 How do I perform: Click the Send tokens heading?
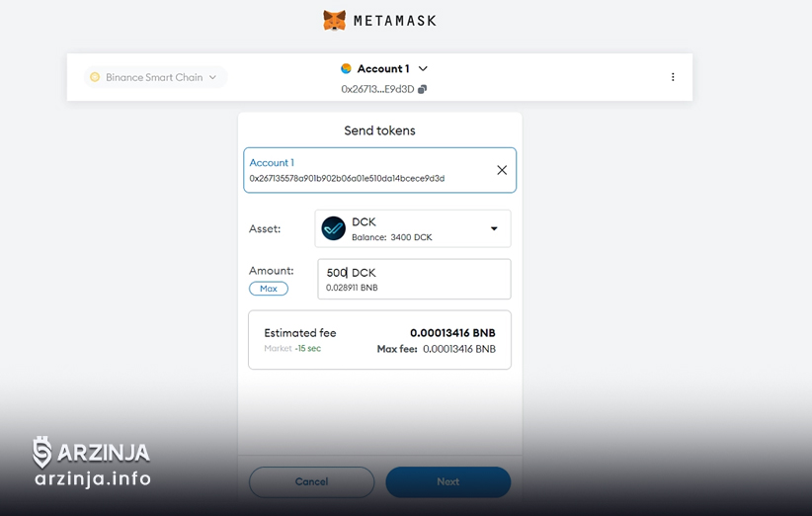379,130
